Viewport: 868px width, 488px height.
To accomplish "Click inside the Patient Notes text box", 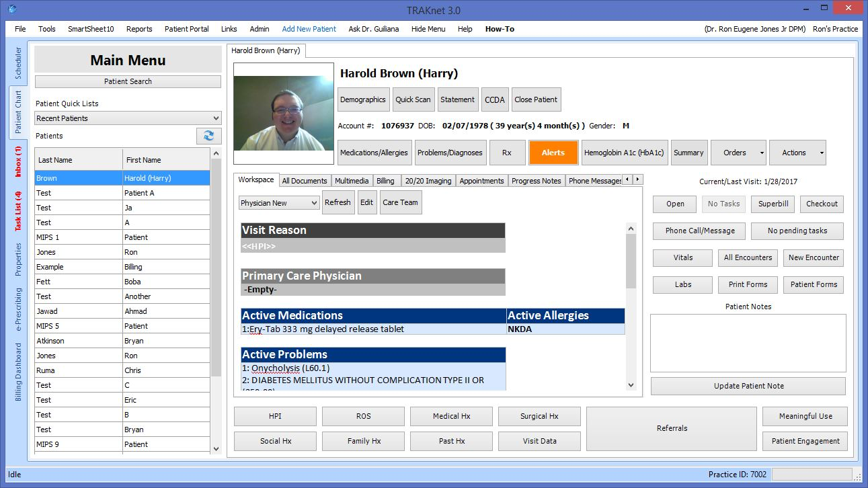I will point(748,343).
